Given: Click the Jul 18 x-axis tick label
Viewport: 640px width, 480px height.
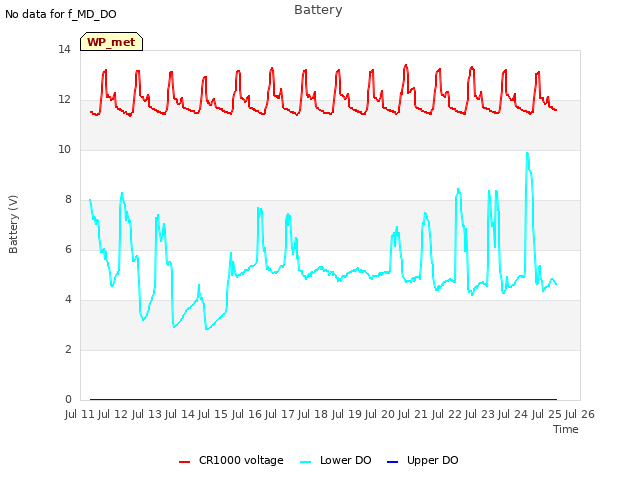Looking at the screenshot, I should coord(313,414).
